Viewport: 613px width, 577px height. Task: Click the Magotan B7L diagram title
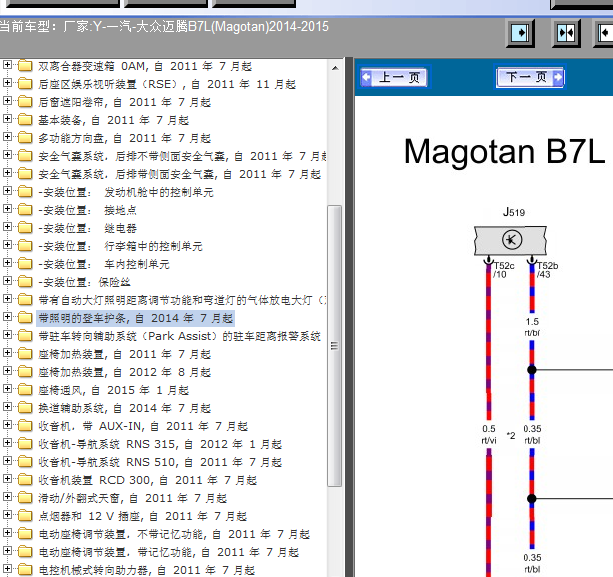504,152
